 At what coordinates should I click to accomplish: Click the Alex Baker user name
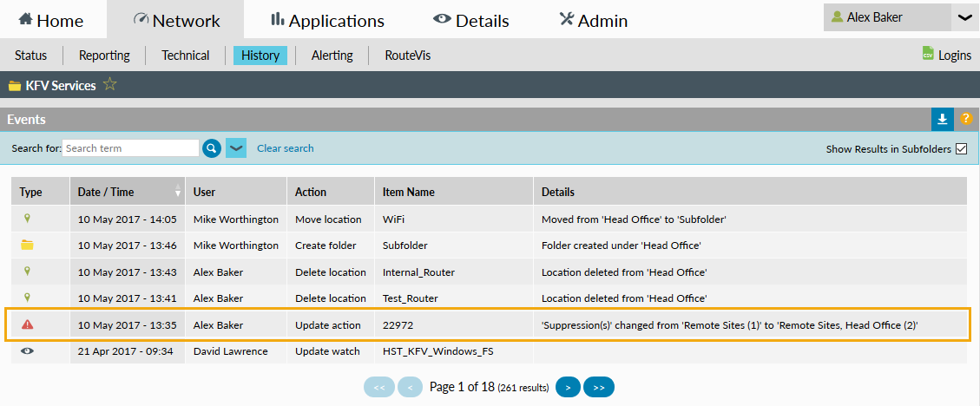(x=874, y=17)
